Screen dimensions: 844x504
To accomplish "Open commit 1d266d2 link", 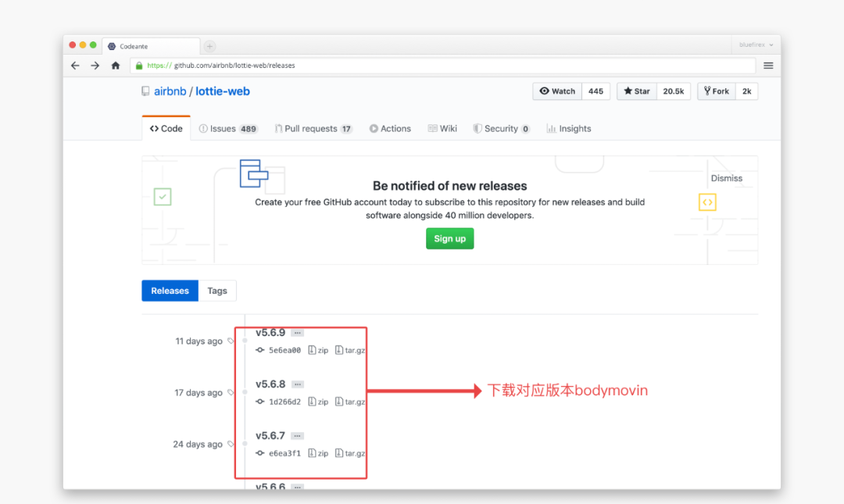I will point(284,402).
